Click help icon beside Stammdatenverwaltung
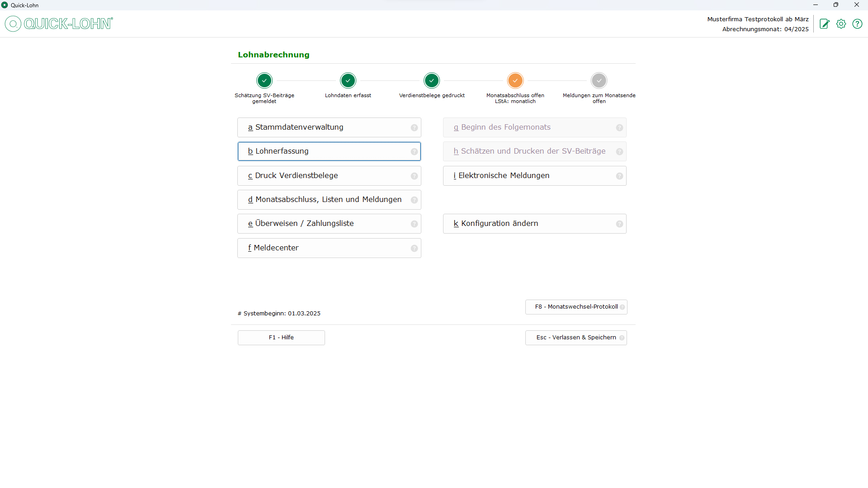This screenshot has width=868, height=488. pyautogui.click(x=414, y=128)
